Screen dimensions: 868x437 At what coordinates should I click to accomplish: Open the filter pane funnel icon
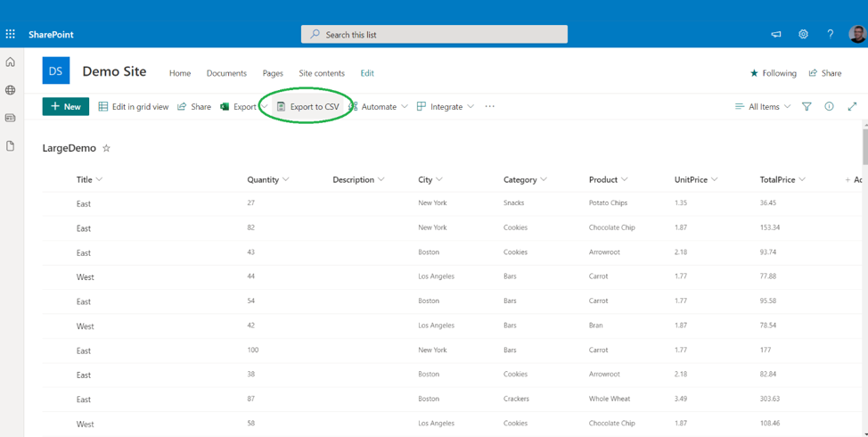coord(807,107)
